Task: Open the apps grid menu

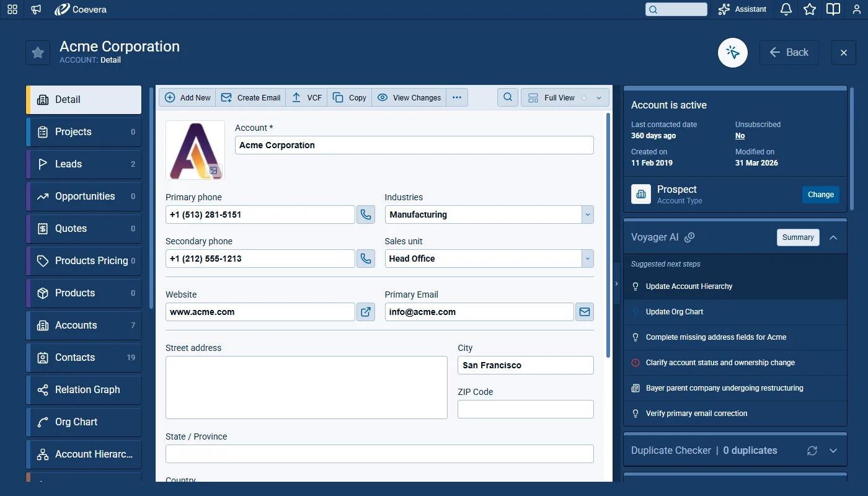Action: click(12, 9)
